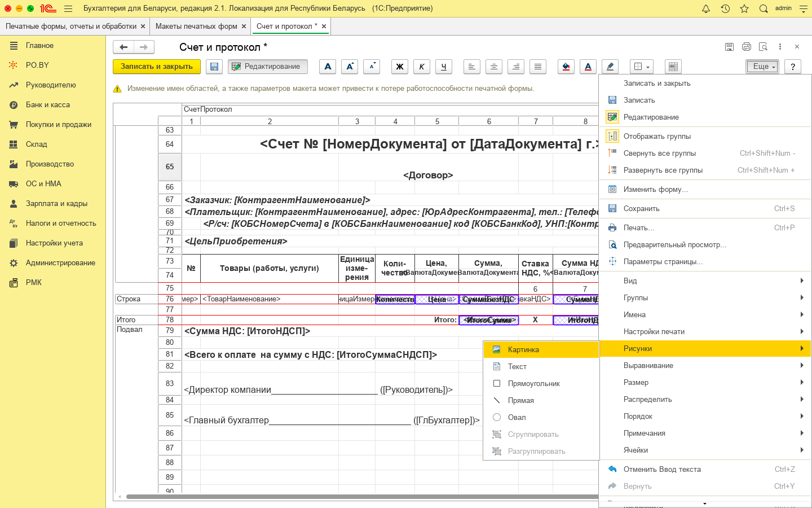Switch to Печатные формы, отчеты и обработки tab
Screen dimensions: 812x508
click(71, 26)
